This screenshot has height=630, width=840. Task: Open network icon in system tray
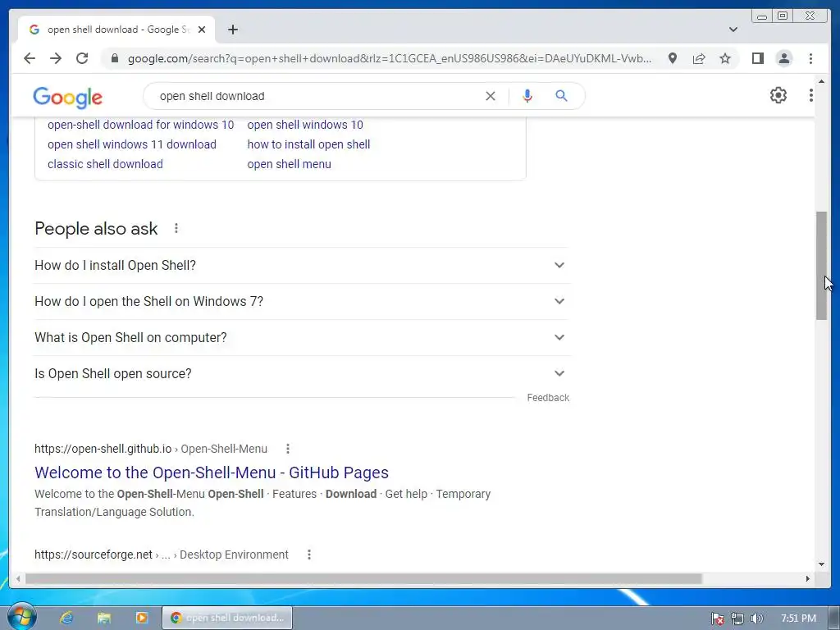click(737, 619)
